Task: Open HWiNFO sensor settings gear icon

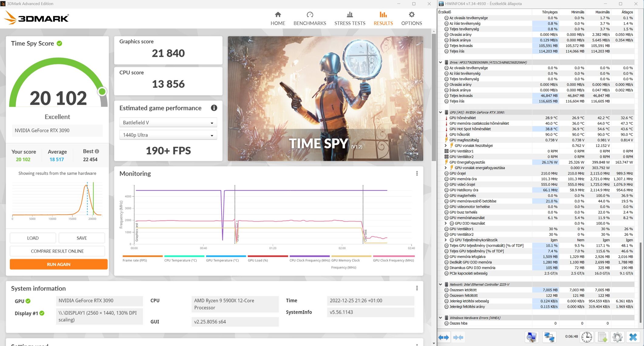Action: point(617,337)
